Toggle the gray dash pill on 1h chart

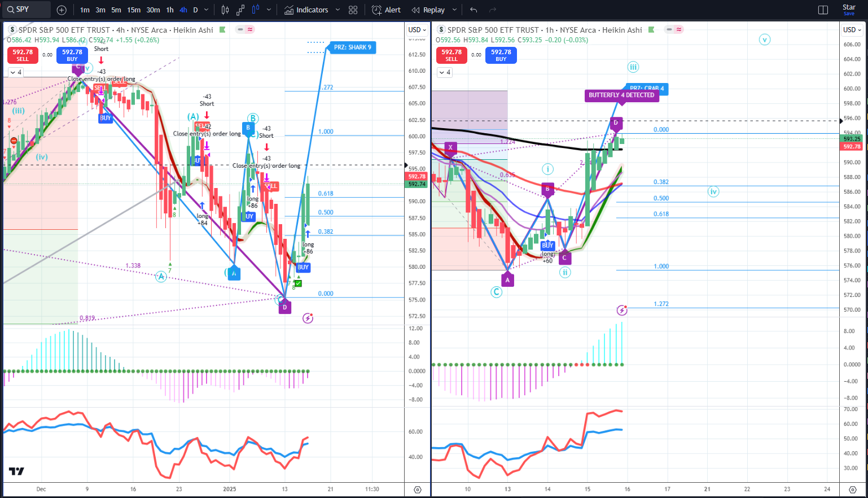[x=669, y=29]
